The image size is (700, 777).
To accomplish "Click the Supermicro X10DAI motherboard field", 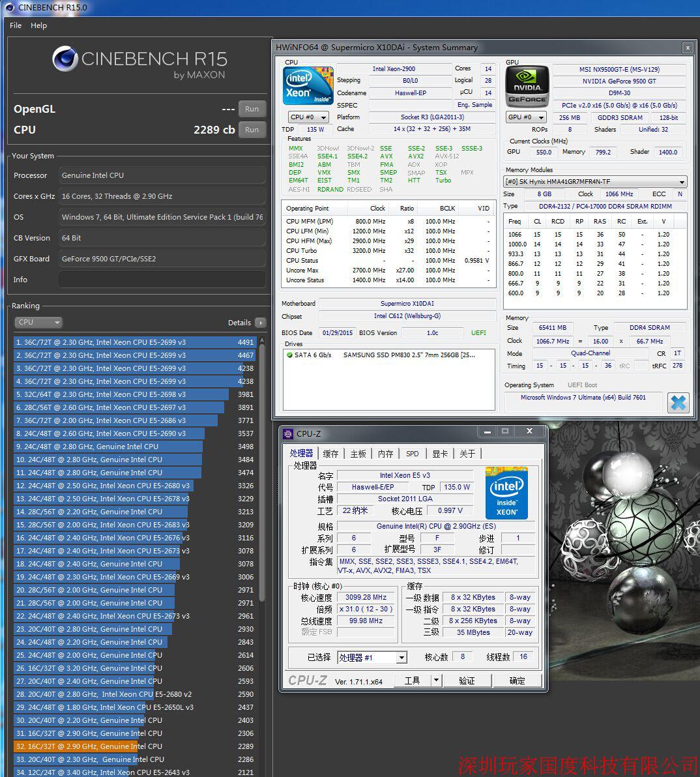I will coord(407,303).
